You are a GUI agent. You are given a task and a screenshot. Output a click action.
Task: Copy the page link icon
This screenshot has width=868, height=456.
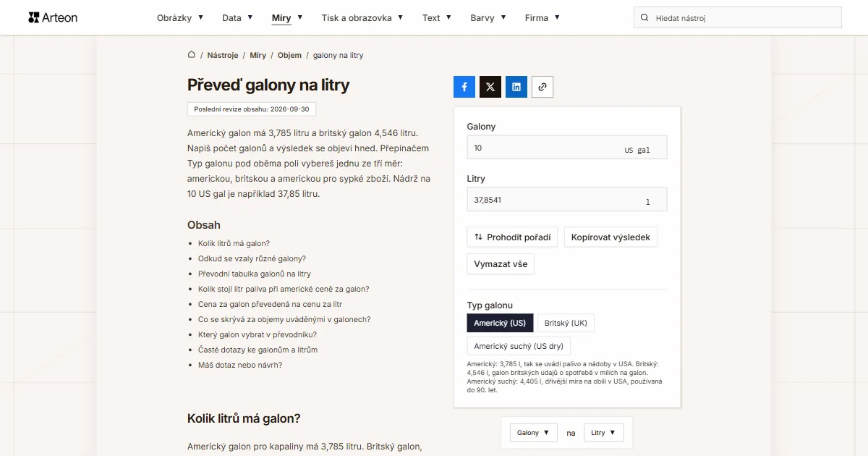click(542, 87)
